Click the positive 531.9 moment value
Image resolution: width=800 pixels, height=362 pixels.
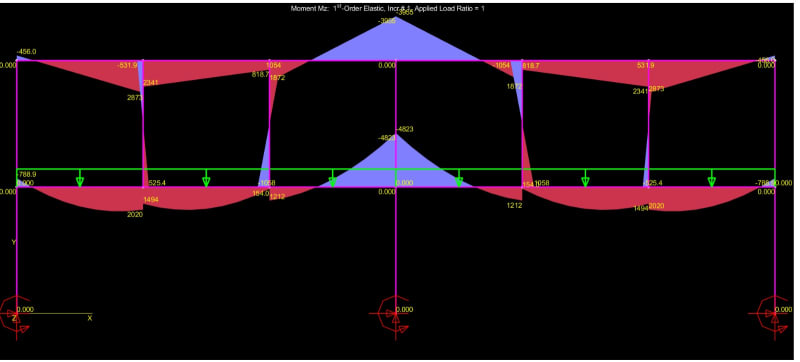pyautogui.click(x=646, y=65)
